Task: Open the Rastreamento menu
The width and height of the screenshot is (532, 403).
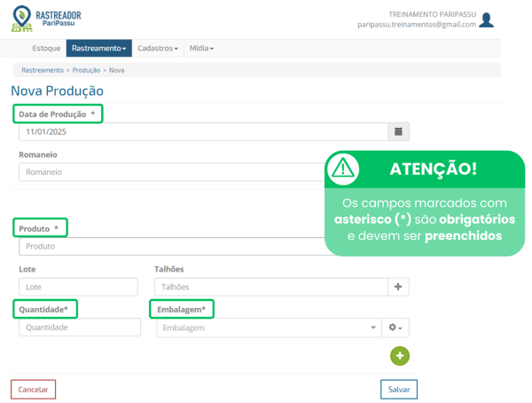Action: 98,48
